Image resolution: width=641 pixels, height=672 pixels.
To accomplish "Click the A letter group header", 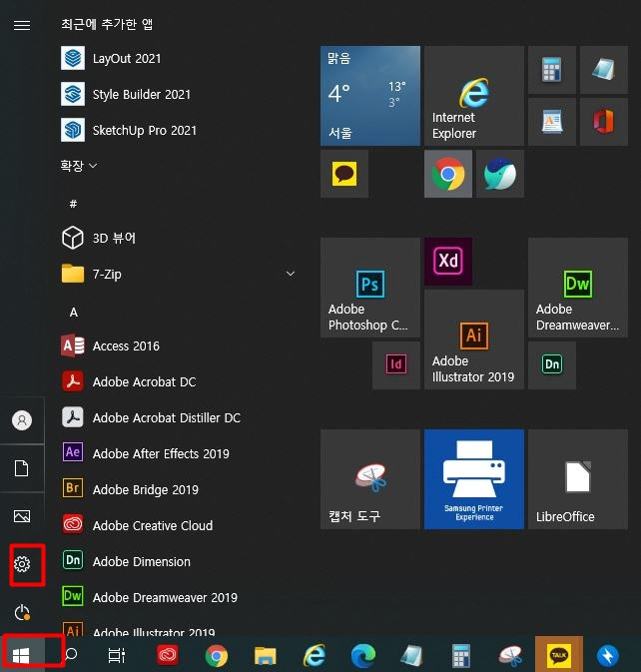I will [74, 313].
